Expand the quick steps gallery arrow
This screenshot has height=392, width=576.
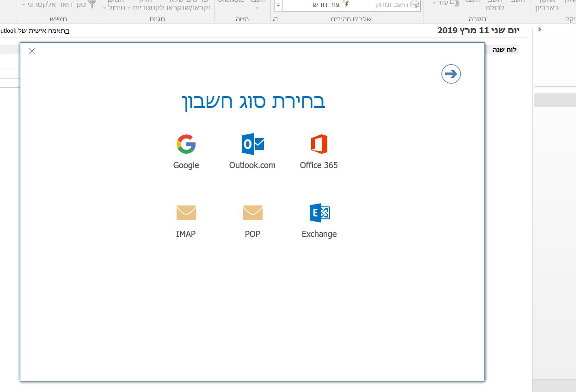pos(277,6)
